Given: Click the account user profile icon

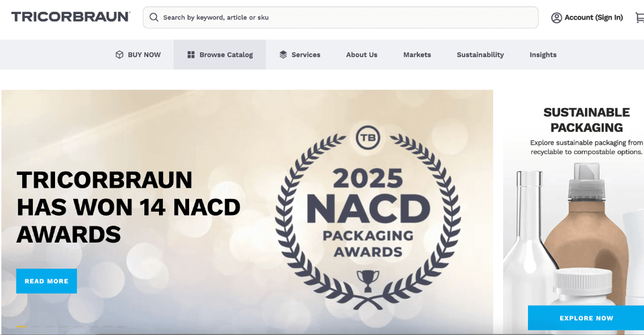Looking at the screenshot, I should 556,17.
